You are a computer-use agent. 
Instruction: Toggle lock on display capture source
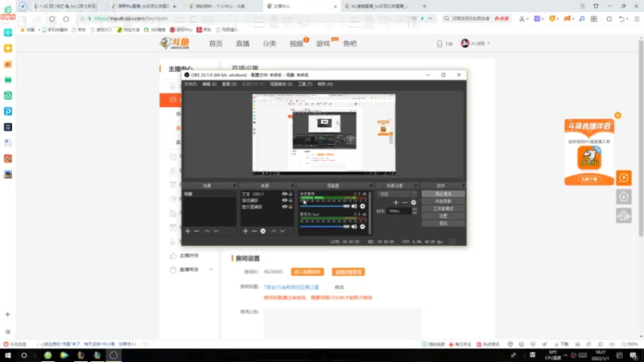(x=291, y=207)
